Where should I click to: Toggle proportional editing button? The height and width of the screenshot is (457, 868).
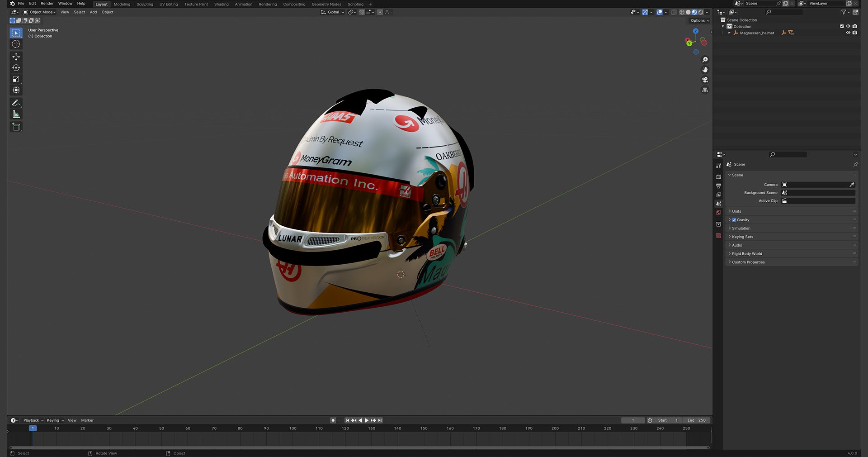tap(380, 12)
